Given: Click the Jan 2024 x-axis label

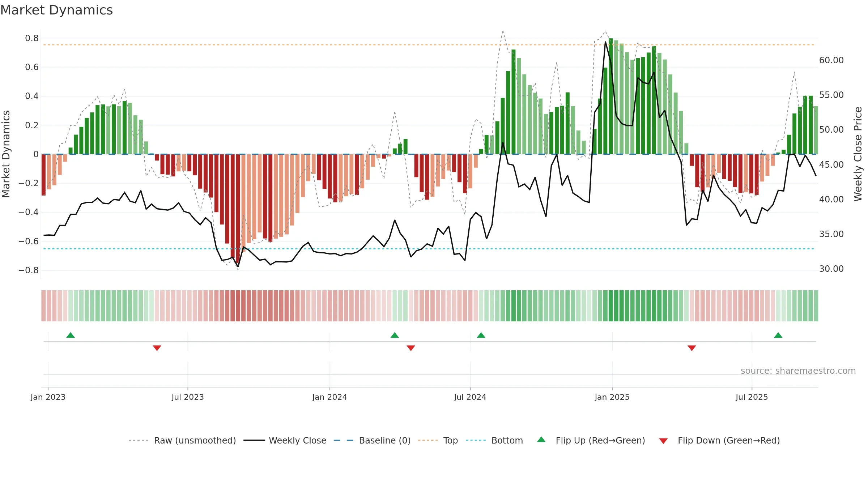Looking at the screenshot, I should tap(330, 397).
